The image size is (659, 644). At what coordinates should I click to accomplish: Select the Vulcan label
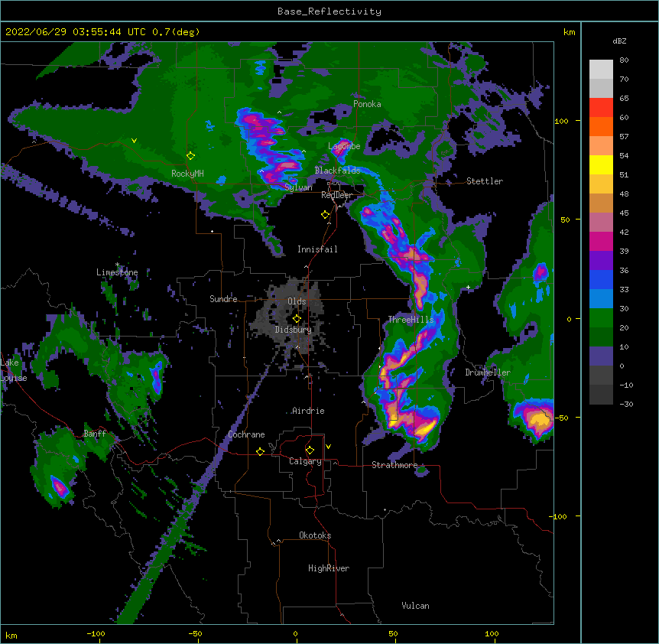415,606
